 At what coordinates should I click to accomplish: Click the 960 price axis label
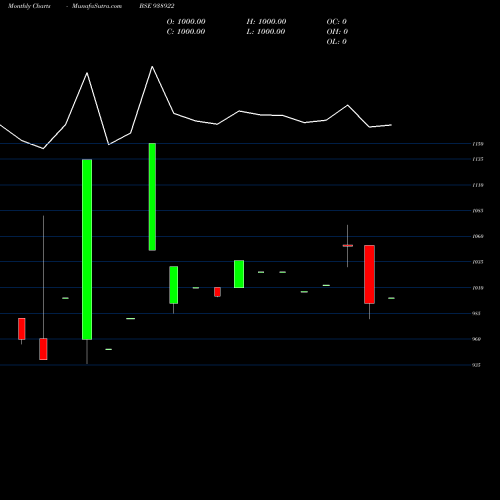476,339
